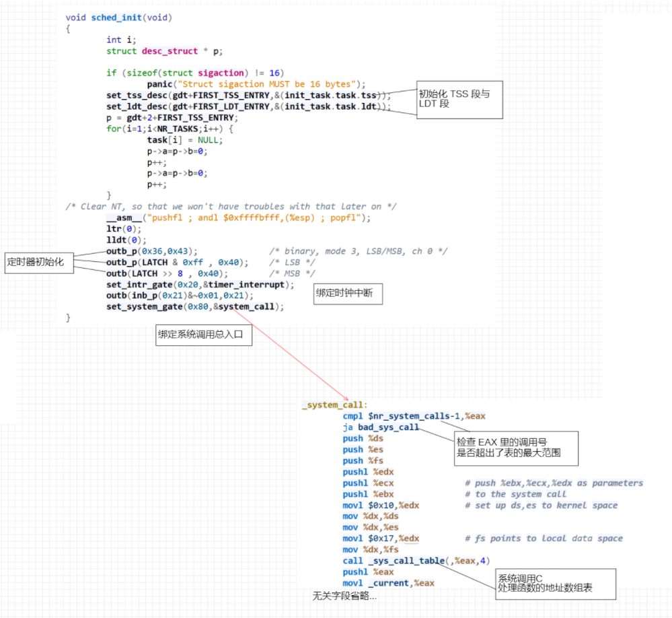Select the 'push %es' instruction
The height and width of the screenshot is (618, 672).
[363, 450]
